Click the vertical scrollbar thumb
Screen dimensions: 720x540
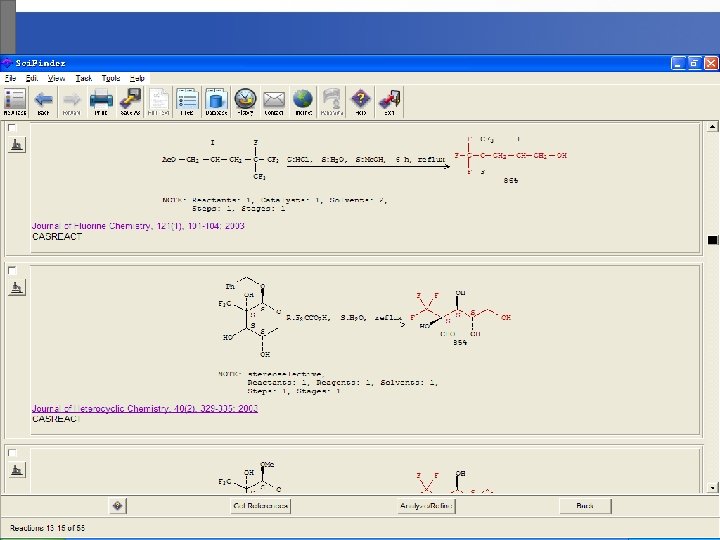coord(712,240)
